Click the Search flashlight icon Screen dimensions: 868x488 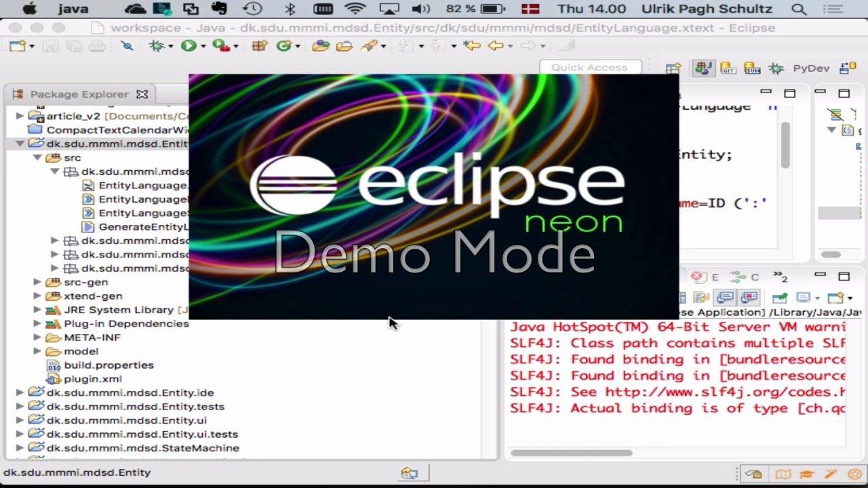pos(368,46)
